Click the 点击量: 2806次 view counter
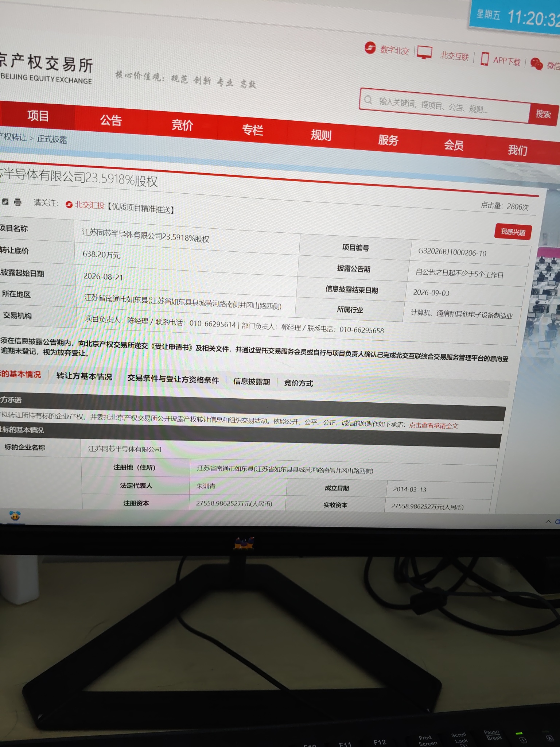Screen dimensions: 560x747 (x=505, y=206)
